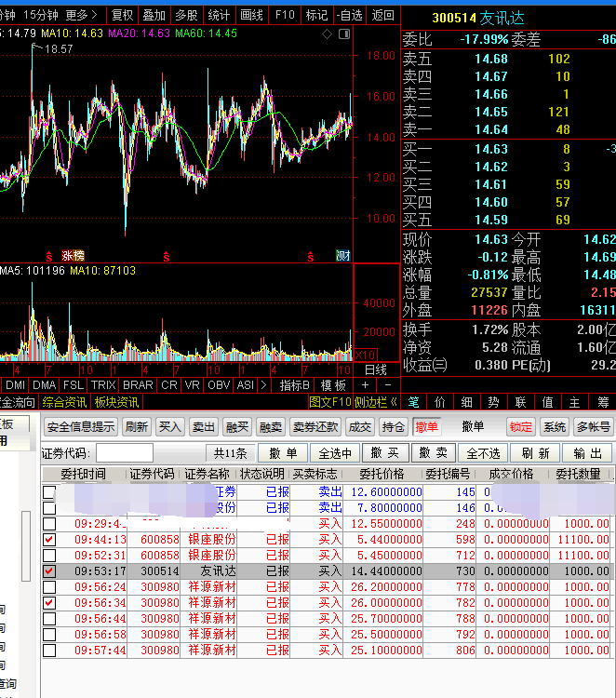Open 多帐号 multi-account
The width and height of the screenshot is (616, 698).
pyautogui.click(x=594, y=427)
